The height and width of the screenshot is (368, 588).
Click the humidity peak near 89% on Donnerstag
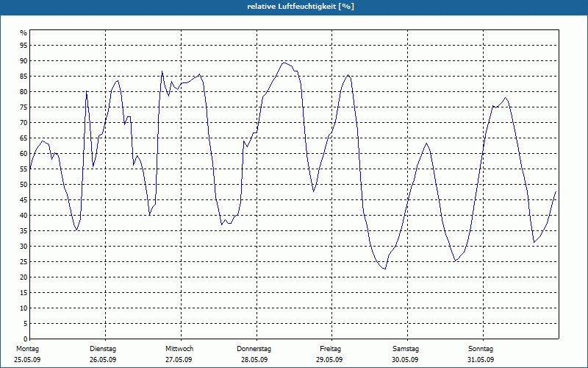tap(284, 63)
